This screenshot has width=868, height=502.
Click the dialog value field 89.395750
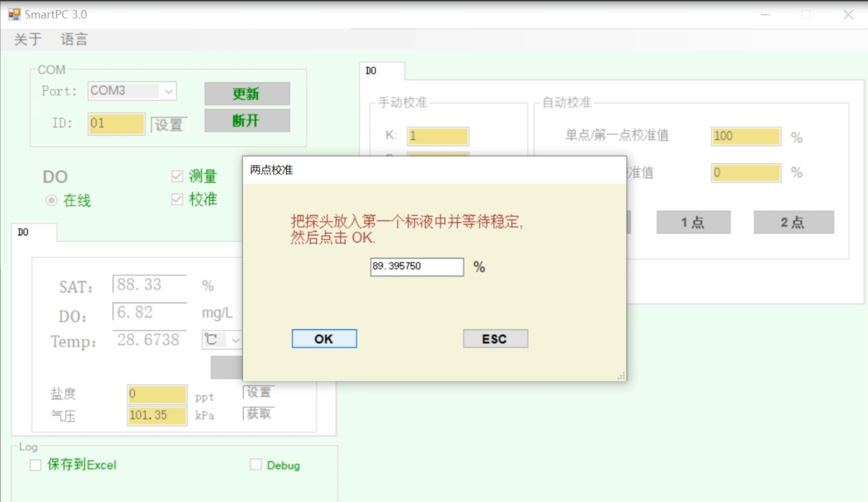coord(417,267)
